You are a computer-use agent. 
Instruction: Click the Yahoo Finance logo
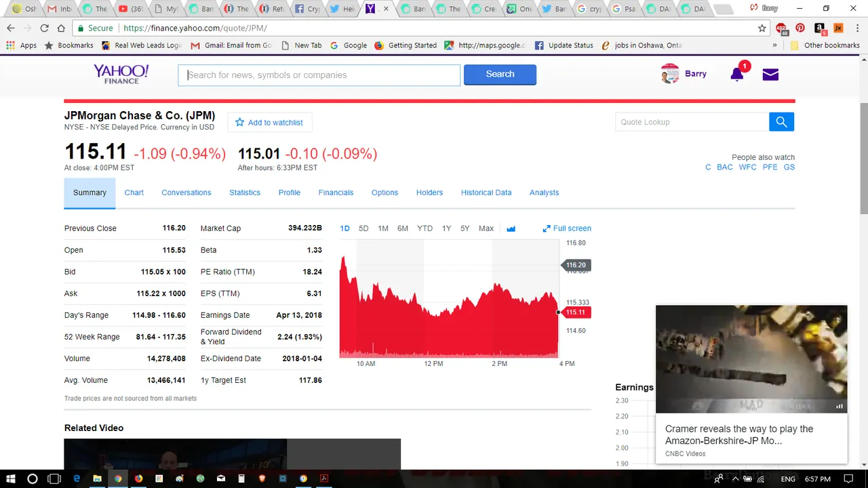pos(121,75)
